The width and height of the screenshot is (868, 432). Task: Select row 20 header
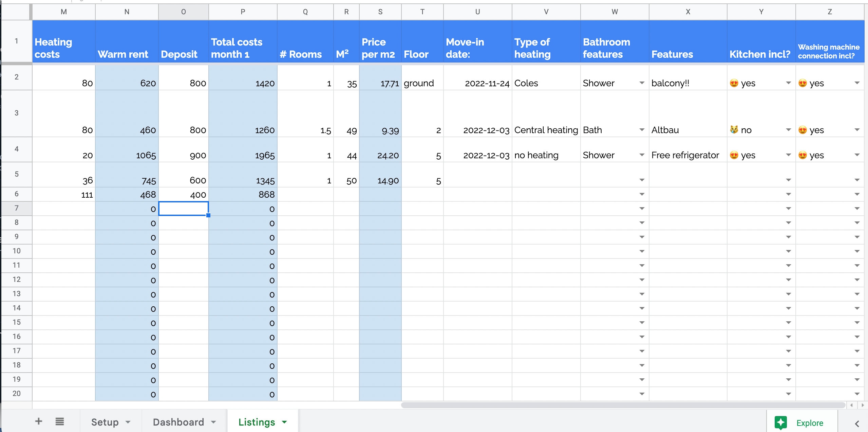pos(16,394)
